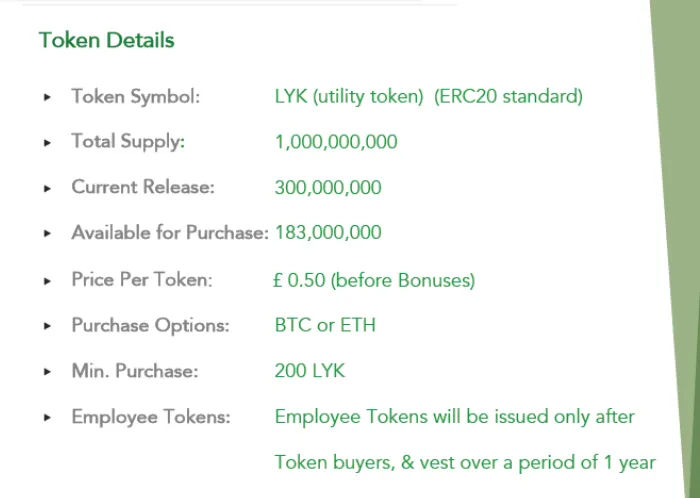Click the bullet arrow beside Employee Tokens
The image size is (700, 498).
click(x=47, y=418)
